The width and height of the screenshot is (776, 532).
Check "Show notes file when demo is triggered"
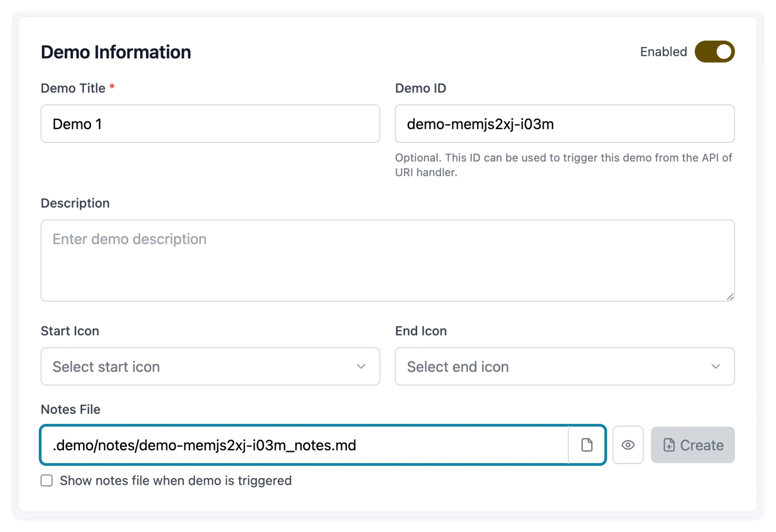point(46,481)
